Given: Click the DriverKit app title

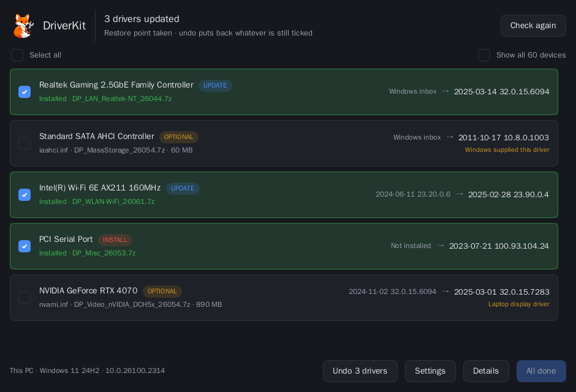Looking at the screenshot, I should tap(64, 26).
